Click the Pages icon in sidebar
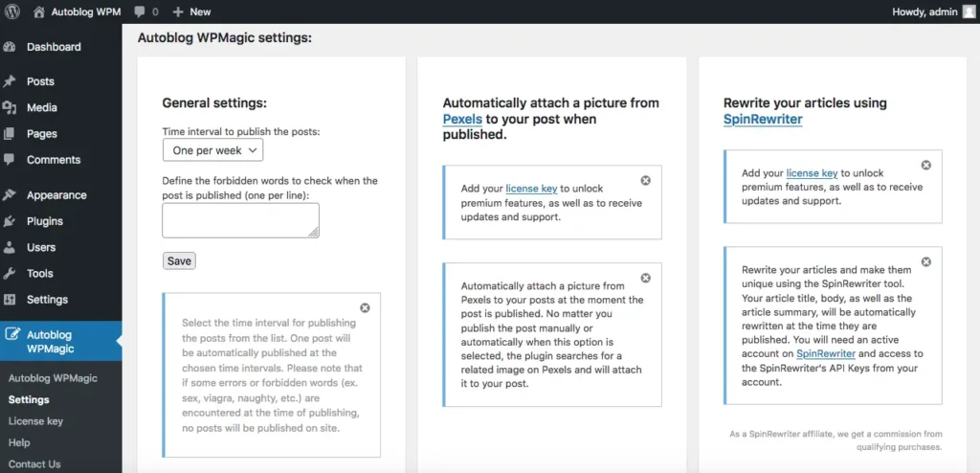The image size is (980, 473). (10, 134)
